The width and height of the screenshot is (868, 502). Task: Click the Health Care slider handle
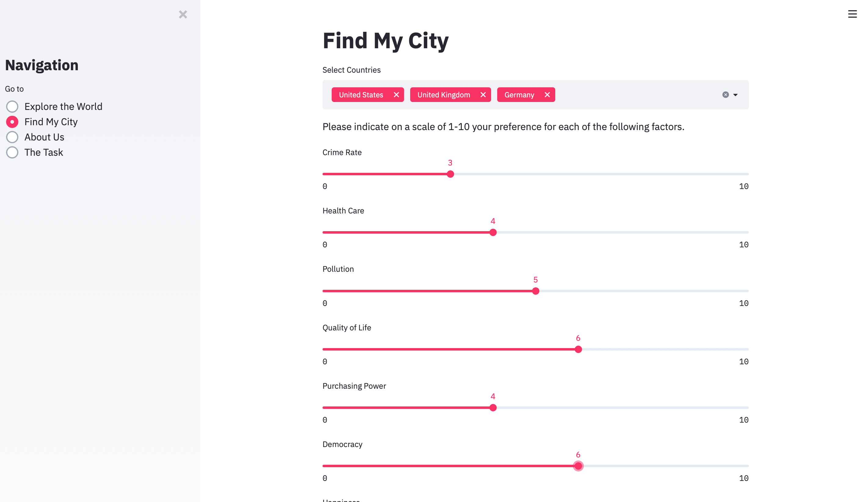point(493,232)
